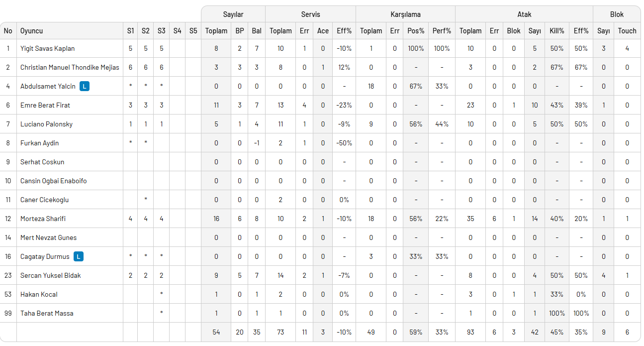Click the libero badge beside Cagatay Durmus

[x=78, y=257]
